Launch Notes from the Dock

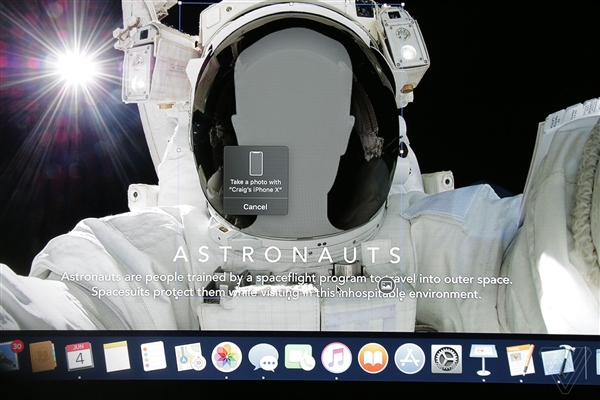(117, 356)
